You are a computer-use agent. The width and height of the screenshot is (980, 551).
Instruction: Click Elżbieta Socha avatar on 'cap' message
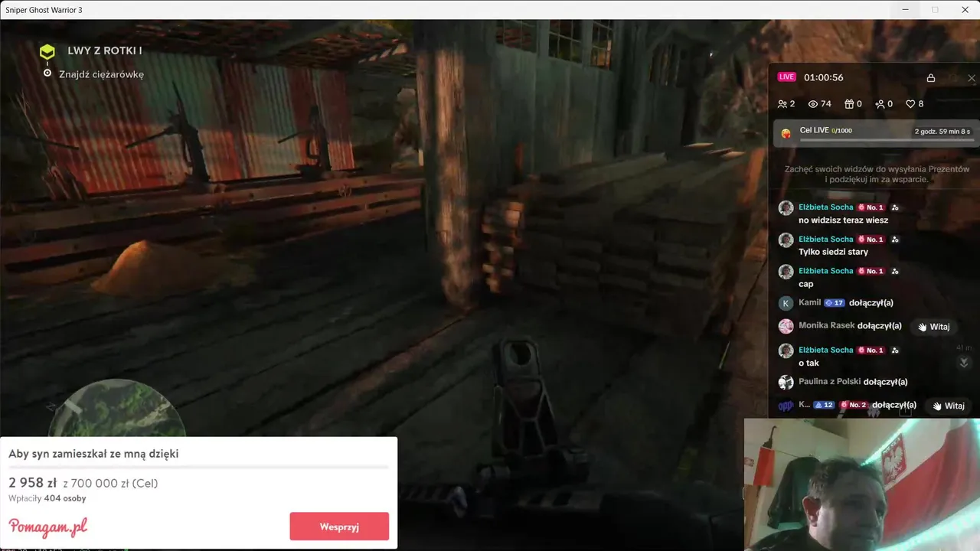(786, 272)
